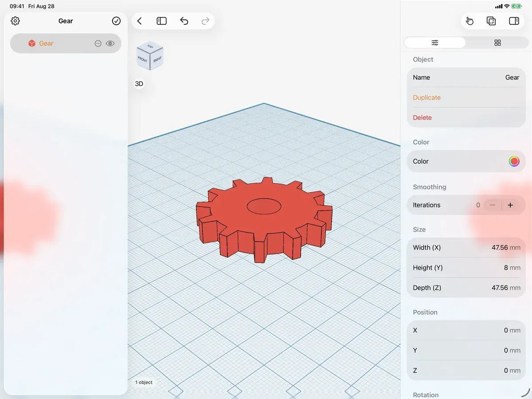Edit the object Name field Gear

click(466, 78)
